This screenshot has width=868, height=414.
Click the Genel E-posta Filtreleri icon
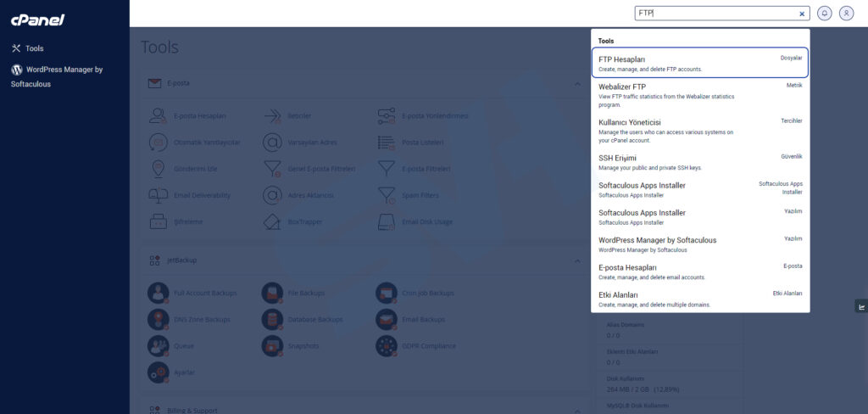pos(272,169)
